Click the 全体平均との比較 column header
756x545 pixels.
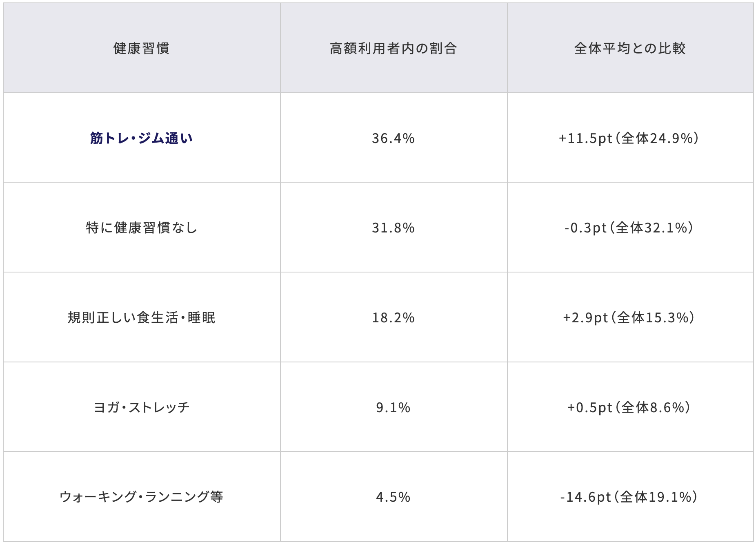(x=629, y=48)
